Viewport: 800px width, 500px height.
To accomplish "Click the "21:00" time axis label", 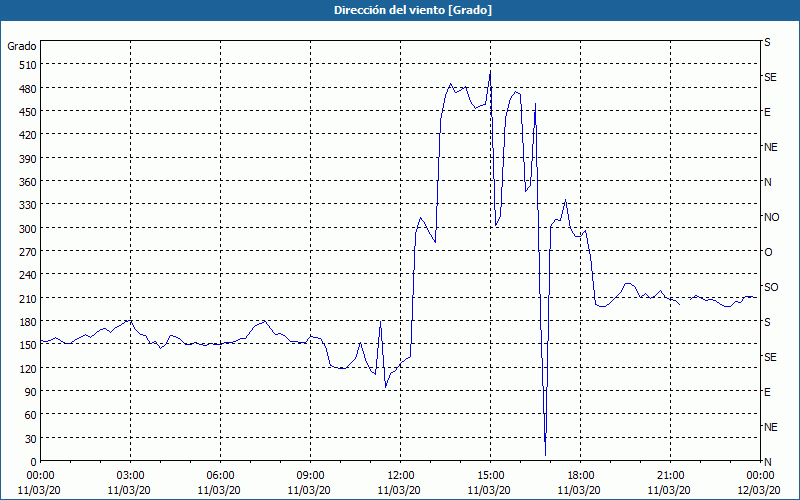I will pyautogui.click(x=670, y=476).
